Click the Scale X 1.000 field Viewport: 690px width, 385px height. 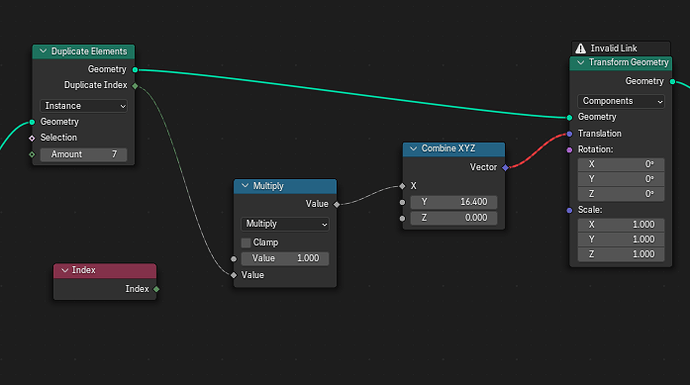pos(621,224)
